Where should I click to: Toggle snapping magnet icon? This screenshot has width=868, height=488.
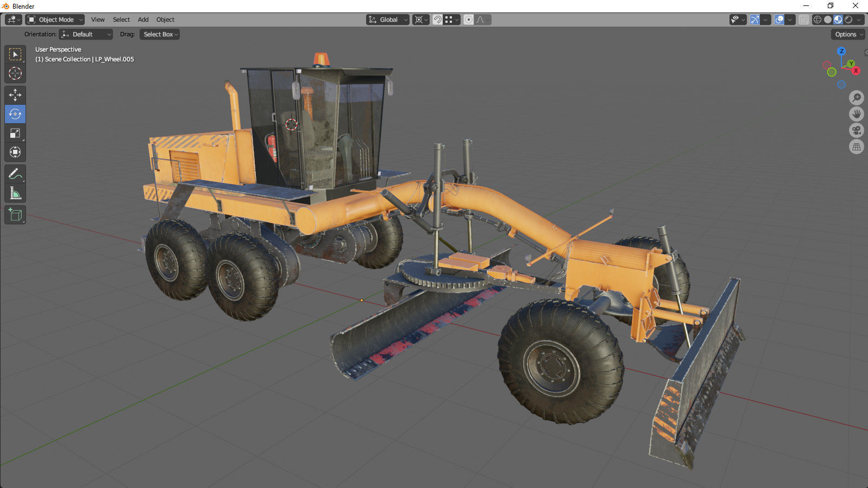(x=437, y=20)
